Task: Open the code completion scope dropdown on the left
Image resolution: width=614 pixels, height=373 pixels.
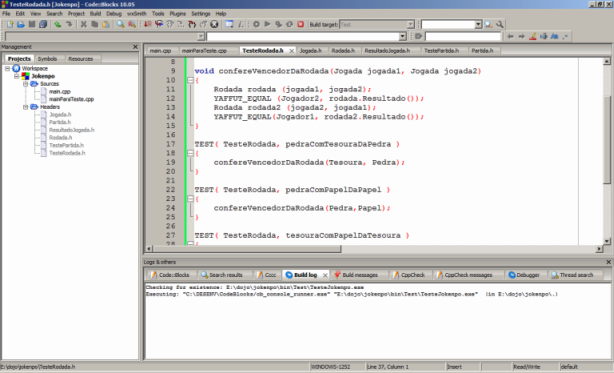Action: click(x=201, y=36)
